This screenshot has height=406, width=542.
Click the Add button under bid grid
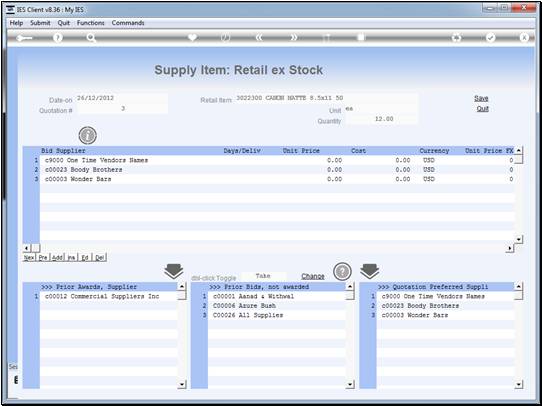click(x=57, y=257)
